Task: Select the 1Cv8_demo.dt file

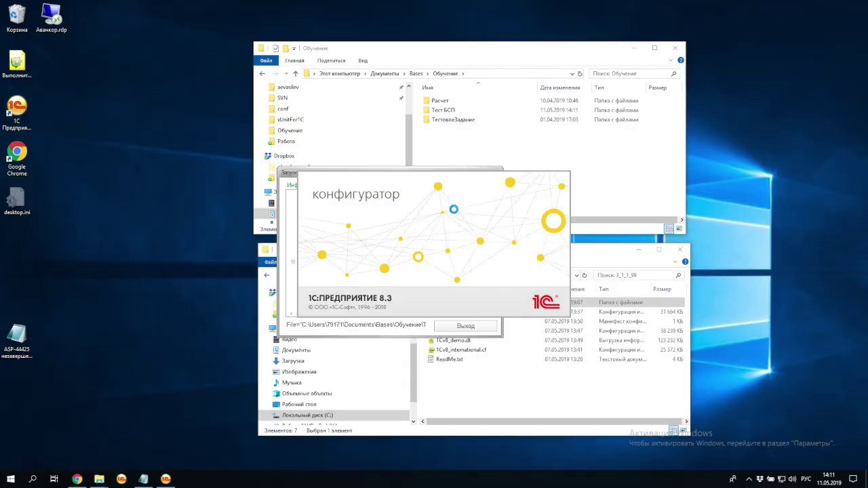Action: point(453,340)
